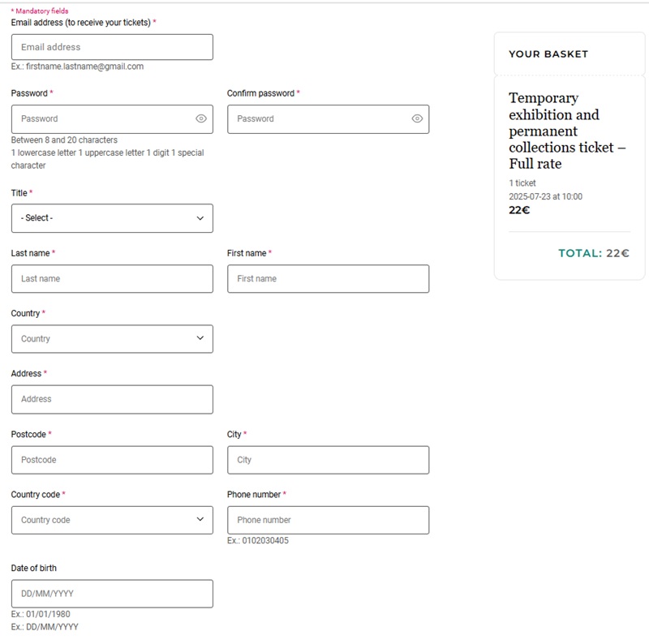Click the City input field
Viewport: 649px width, 644px height.
point(329,460)
